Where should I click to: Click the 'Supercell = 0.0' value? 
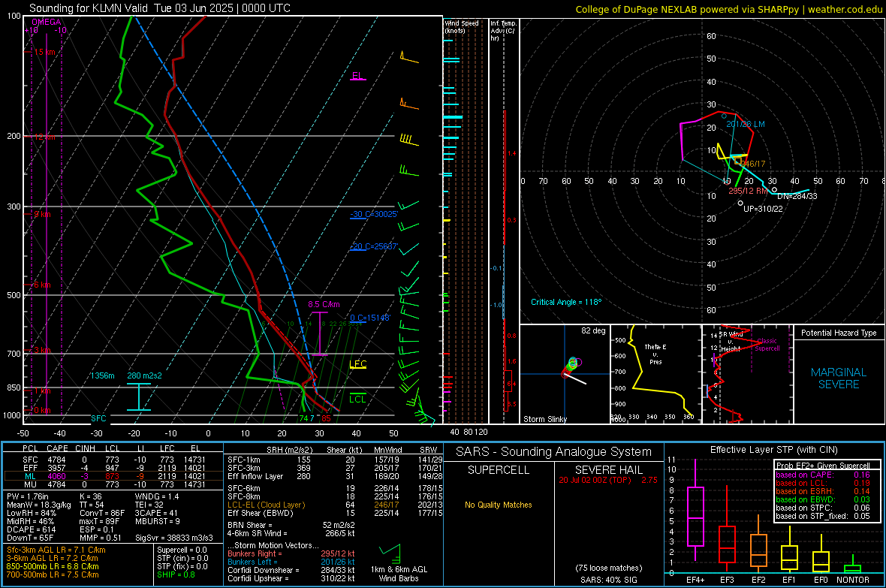pos(182,550)
